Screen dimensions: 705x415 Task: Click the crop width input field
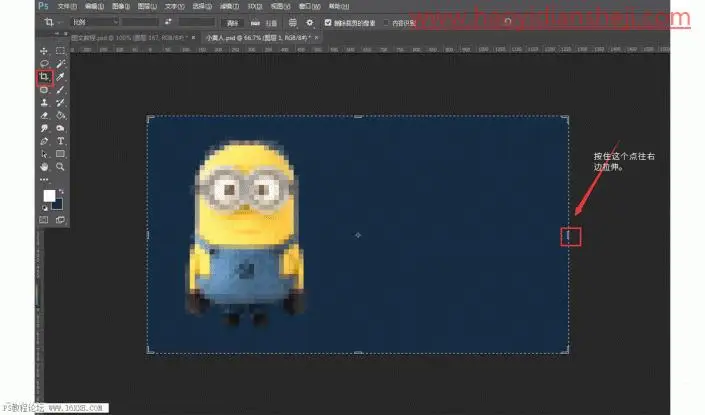pyautogui.click(x=140, y=22)
